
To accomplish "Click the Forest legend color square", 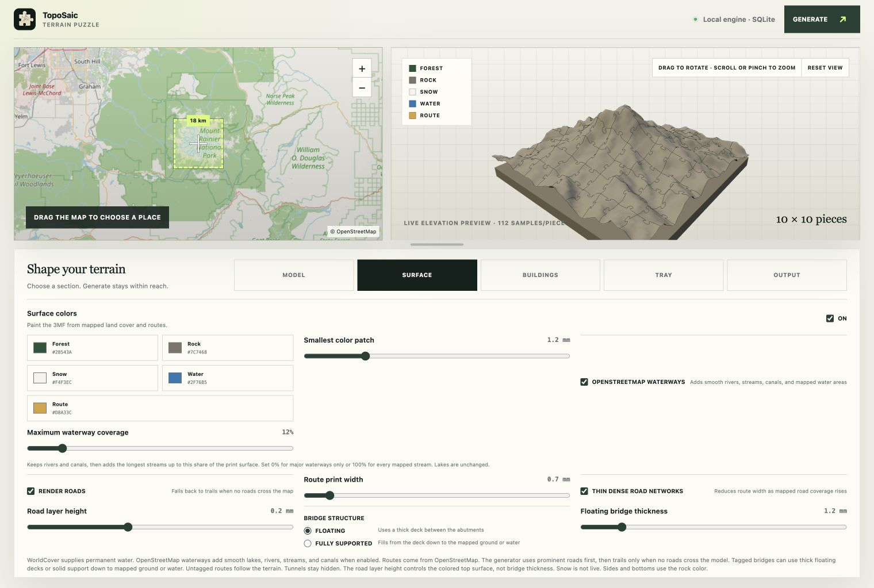I will pos(412,68).
